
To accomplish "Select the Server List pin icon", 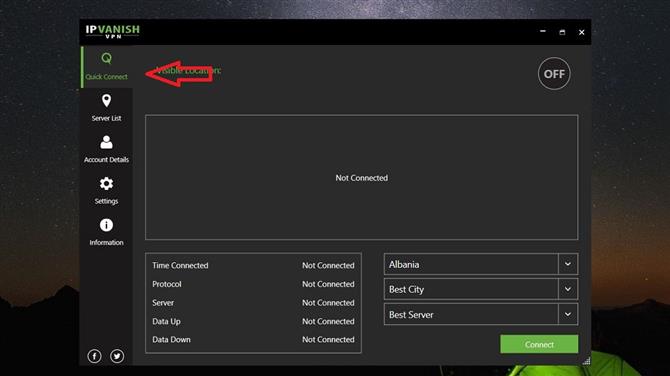I will (x=106, y=100).
